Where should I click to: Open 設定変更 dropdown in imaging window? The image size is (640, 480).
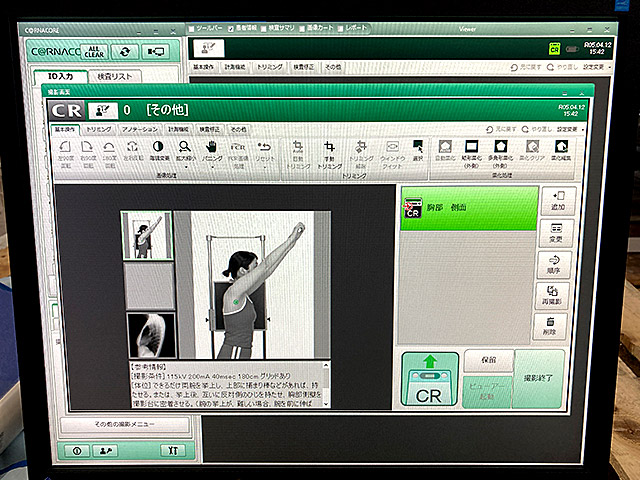570,129
